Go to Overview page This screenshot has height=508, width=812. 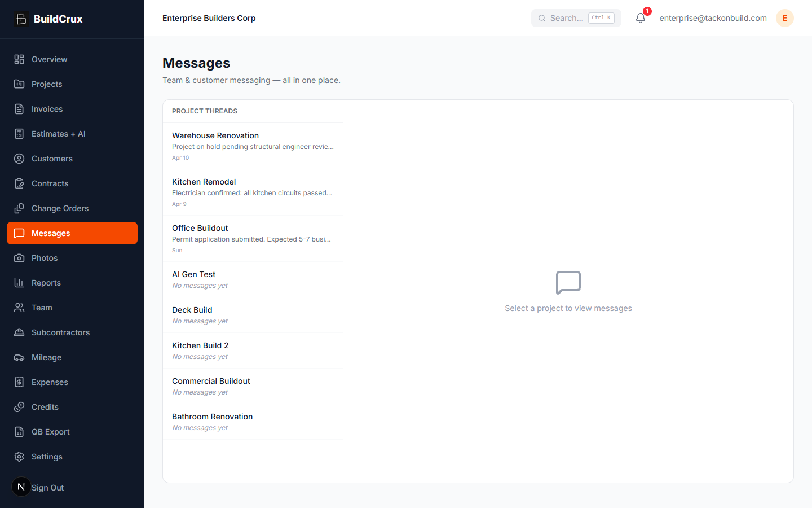72,59
